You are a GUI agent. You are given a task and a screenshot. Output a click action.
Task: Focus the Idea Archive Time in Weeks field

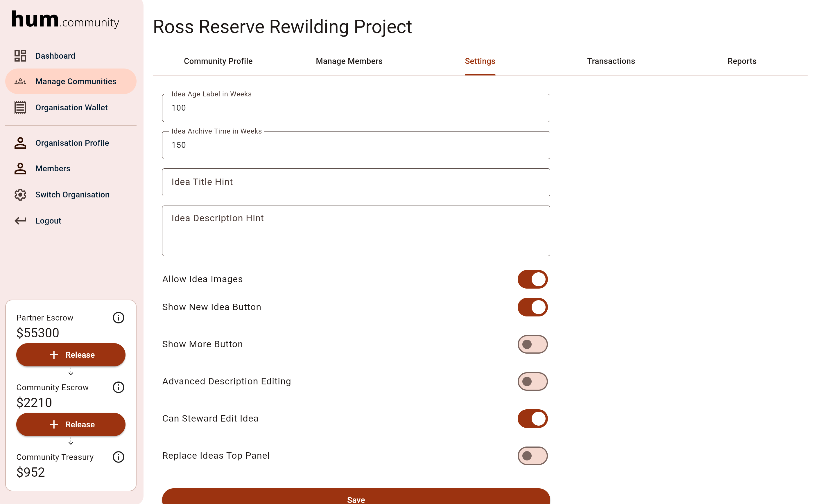[x=356, y=145]
